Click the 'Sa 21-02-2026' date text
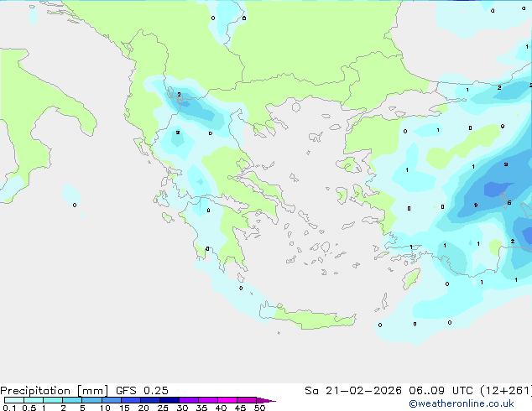 coord(353,391)
